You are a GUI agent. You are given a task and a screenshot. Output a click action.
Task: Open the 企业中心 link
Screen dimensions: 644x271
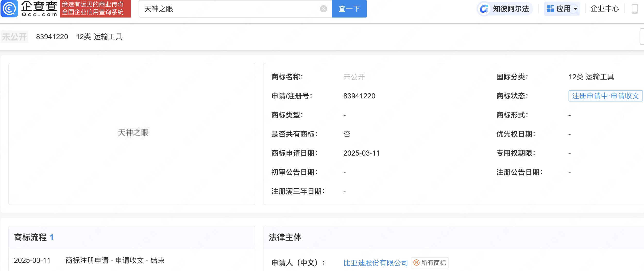pos(605,9)
